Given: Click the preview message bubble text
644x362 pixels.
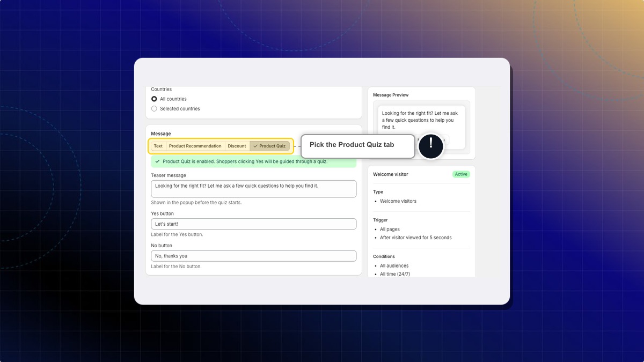Looking at the screenshot, I should point(420,120).
